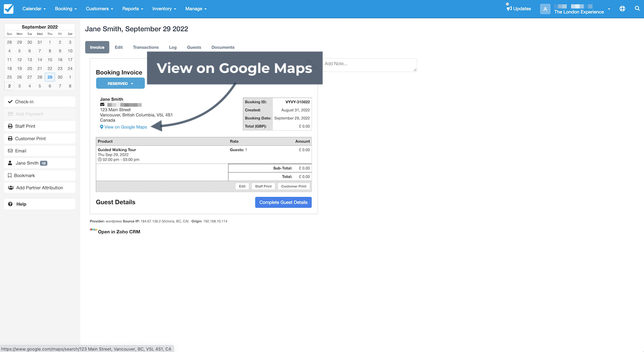Click the Guest Details heading
The height and width of the screenshot is (352, 644).
[x=116, y=202]
